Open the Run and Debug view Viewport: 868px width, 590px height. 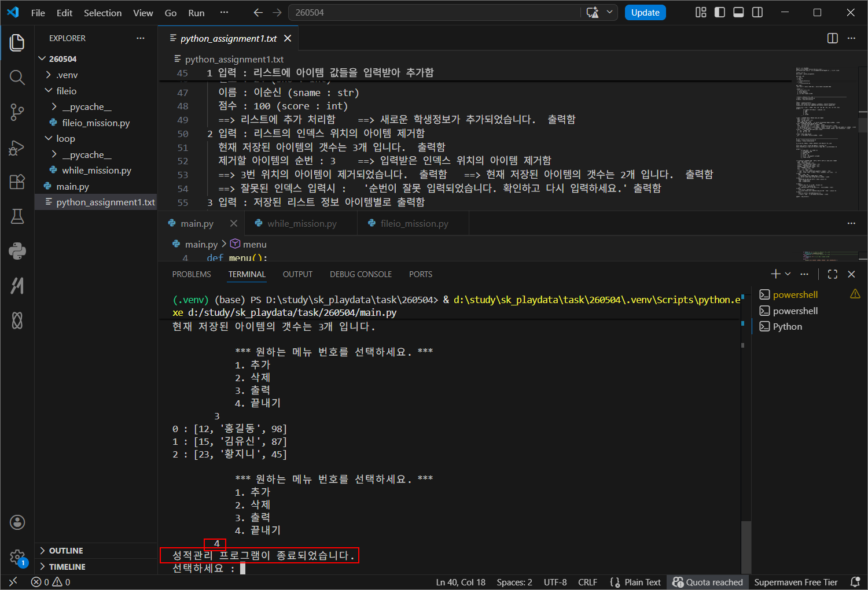point(17,147)
